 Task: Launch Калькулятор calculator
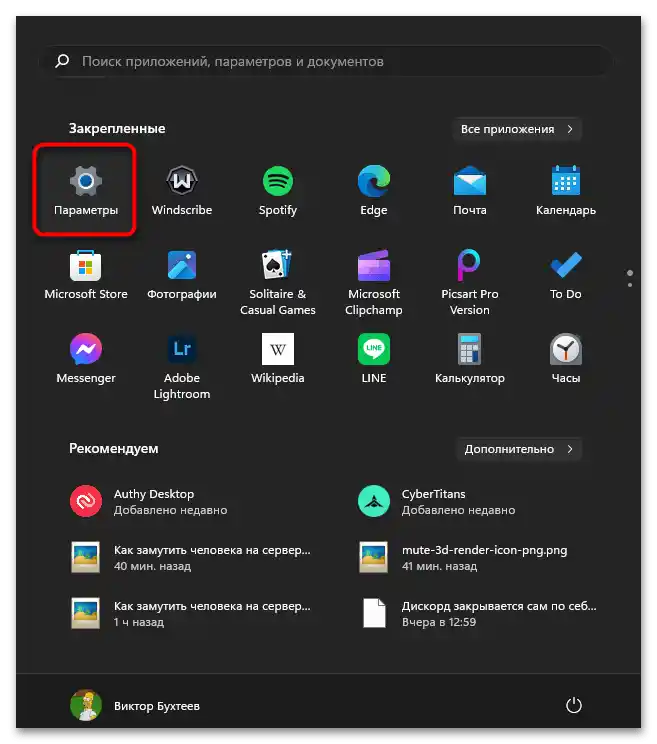tap(470, 359)
